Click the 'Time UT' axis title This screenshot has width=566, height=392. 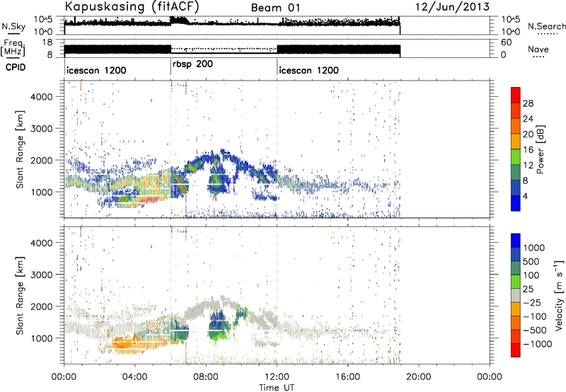pyautogui.click(x=277, y=388)
